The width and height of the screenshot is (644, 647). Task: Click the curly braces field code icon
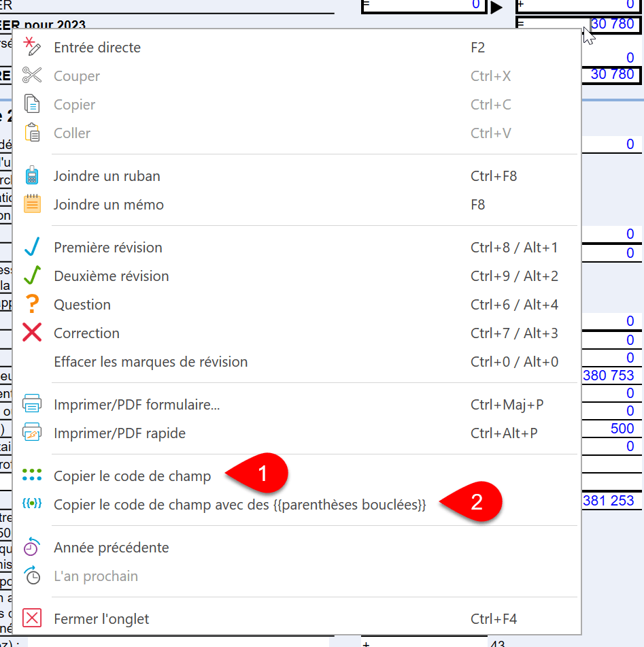tap(32, 504)
